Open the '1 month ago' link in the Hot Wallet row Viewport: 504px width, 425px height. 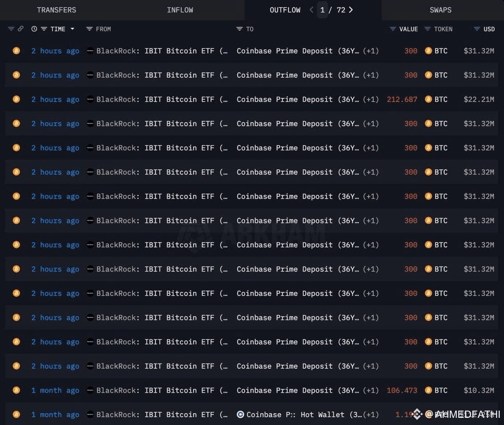coord(55,415)
